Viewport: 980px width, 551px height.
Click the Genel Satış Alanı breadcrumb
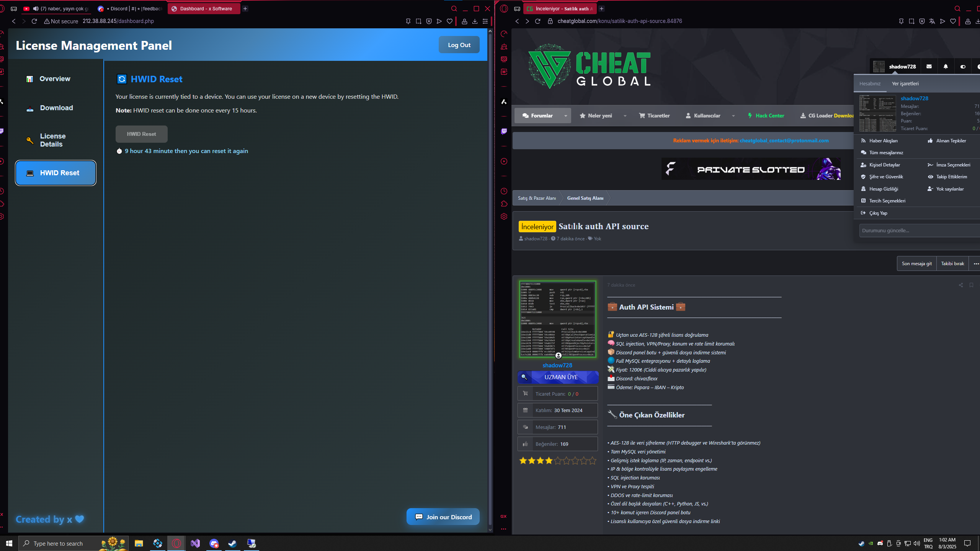[585, 198]
